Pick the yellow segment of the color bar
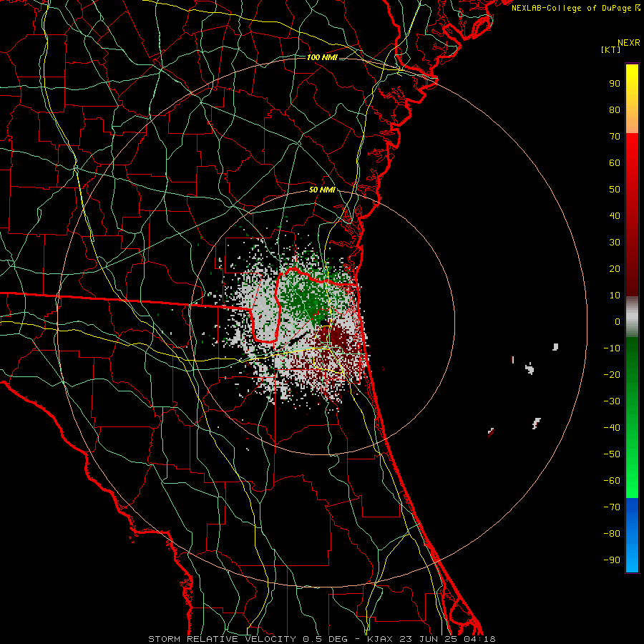 point(632,99)
